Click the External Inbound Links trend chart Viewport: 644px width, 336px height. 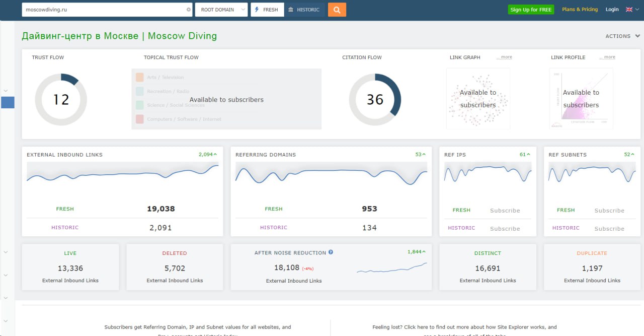[x=122, y=175]
